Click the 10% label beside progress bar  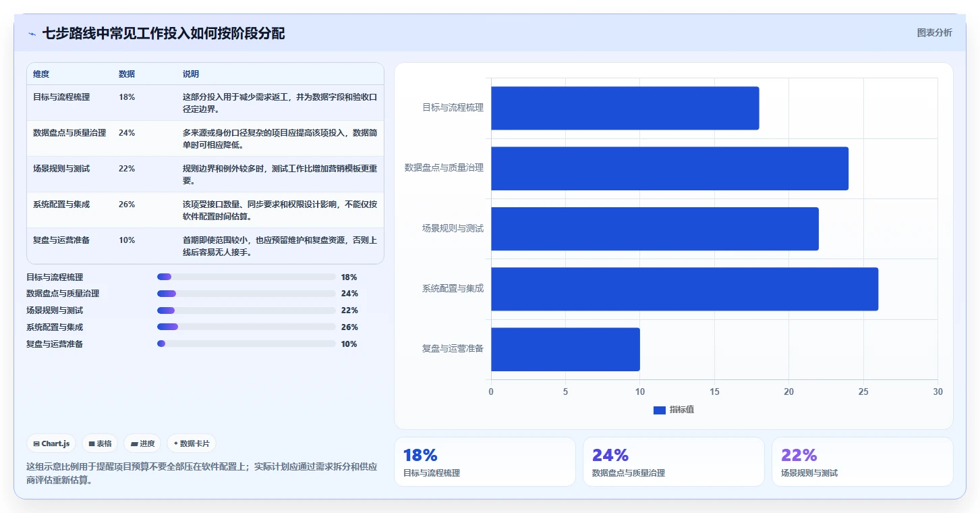tap(349, 344)
